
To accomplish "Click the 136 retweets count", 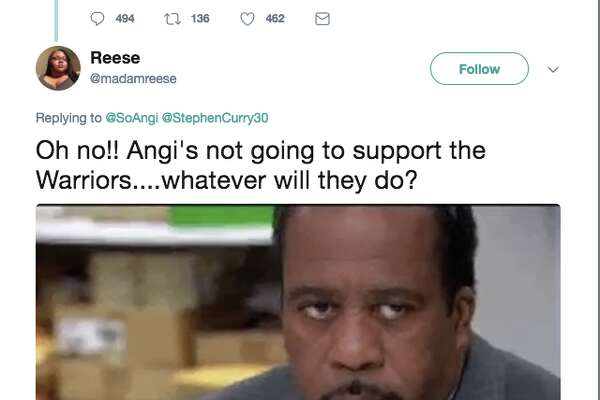I will point(200,18).
